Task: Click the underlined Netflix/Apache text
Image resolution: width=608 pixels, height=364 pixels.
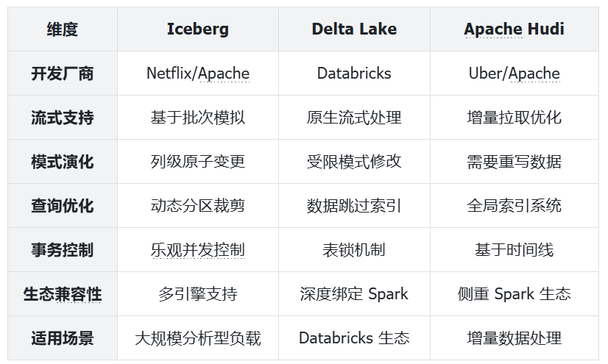Action: (197, 74)
